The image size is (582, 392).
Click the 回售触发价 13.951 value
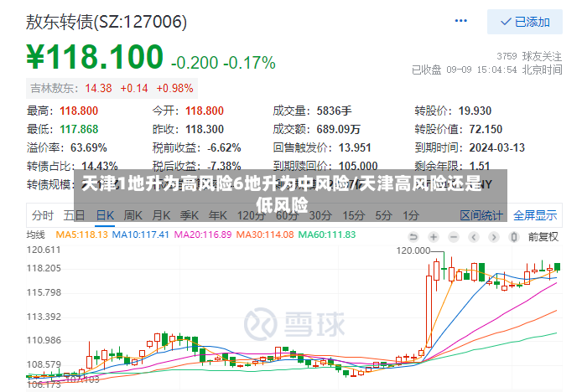pos(355,148)
